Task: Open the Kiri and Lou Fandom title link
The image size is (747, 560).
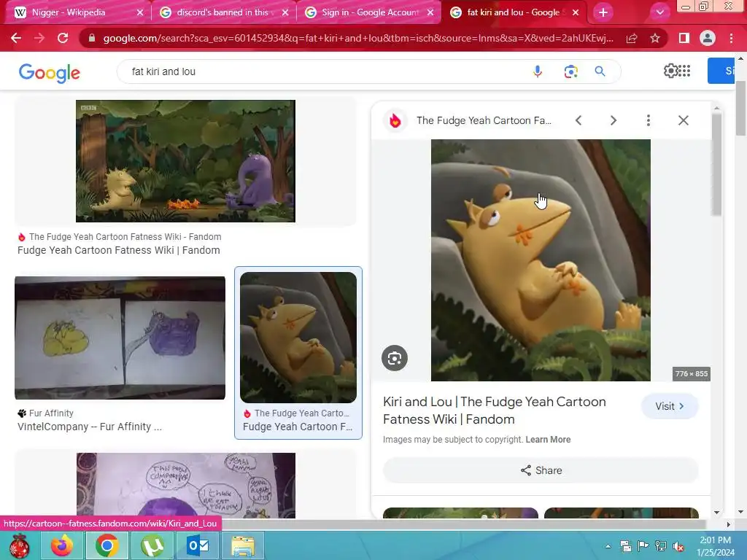Action: click(x=494, y=411)
